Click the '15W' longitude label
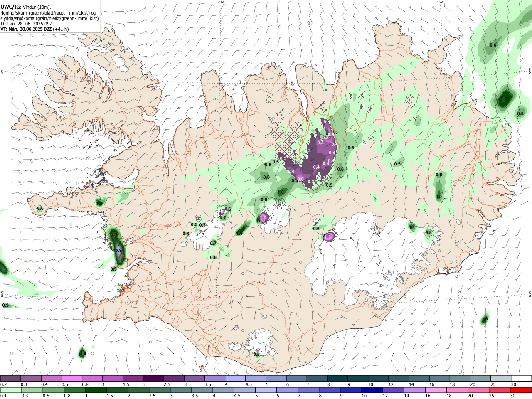The height and width of the screenshot is (399, 532). (440, 2)
